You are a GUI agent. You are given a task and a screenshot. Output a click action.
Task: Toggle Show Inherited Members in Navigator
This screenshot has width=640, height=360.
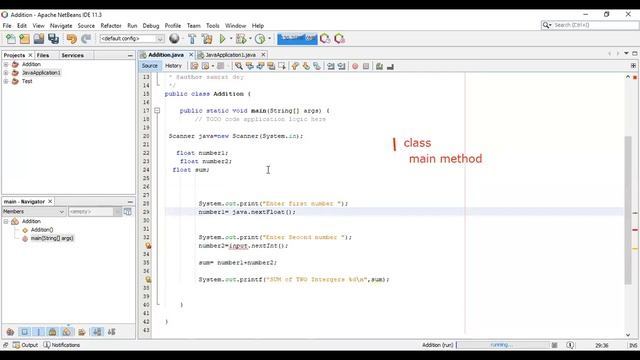click(10, 332)
